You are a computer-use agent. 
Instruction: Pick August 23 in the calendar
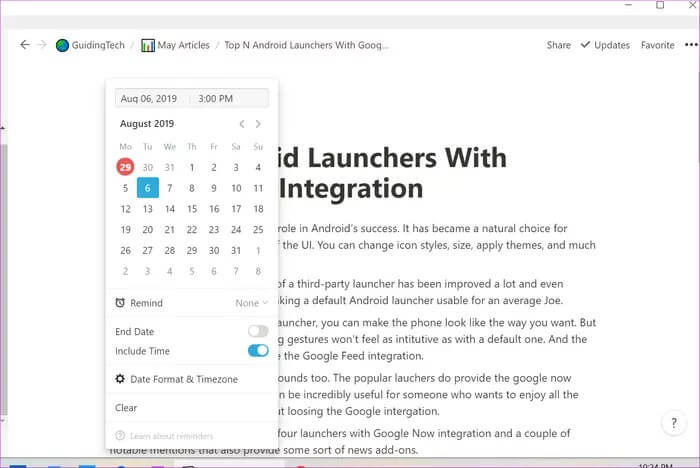coord(214,230)
